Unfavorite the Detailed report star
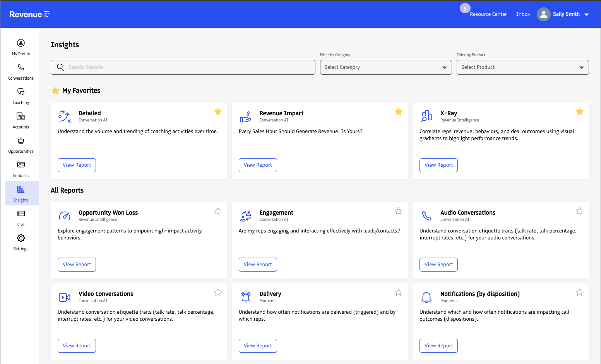601x364 pixels. (x=218, y=112)
